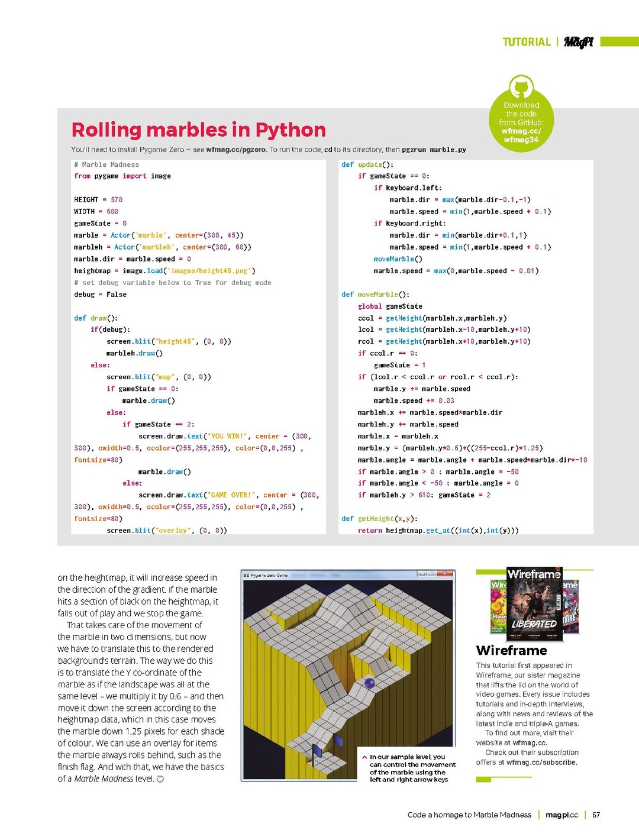The image size is (639, 840).
Task: Open the wfmag.cc/wfmag34 GitHub download link
Action: tap(521, 135)
